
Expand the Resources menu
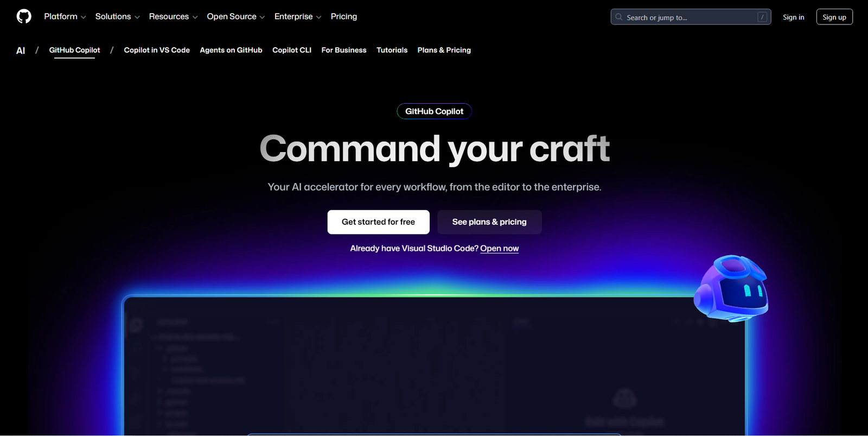173,17
